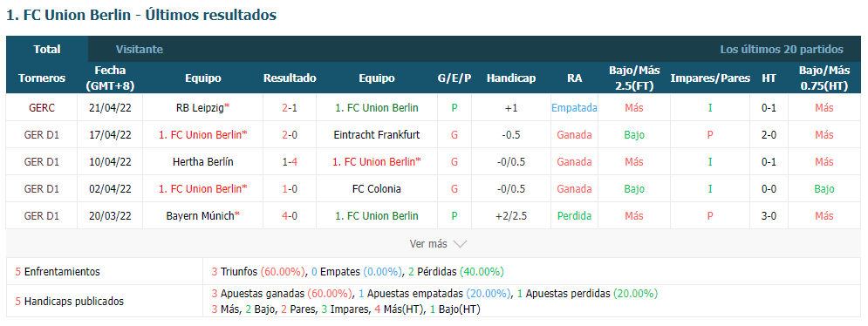This screenshot has width=868, height=326.
Task: Switch to the Visitante tab
Action: point(140,50)
